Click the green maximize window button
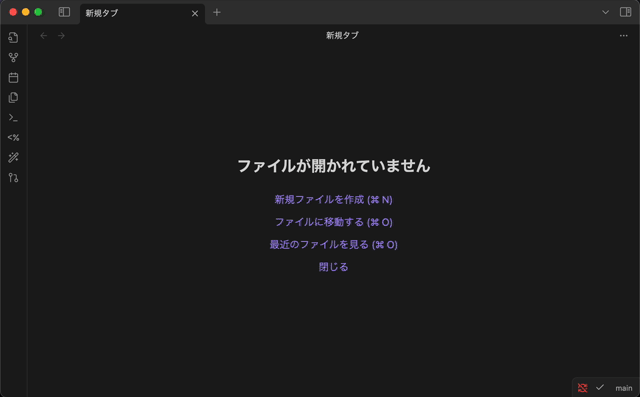640x397 pixels. pos(38,12)
